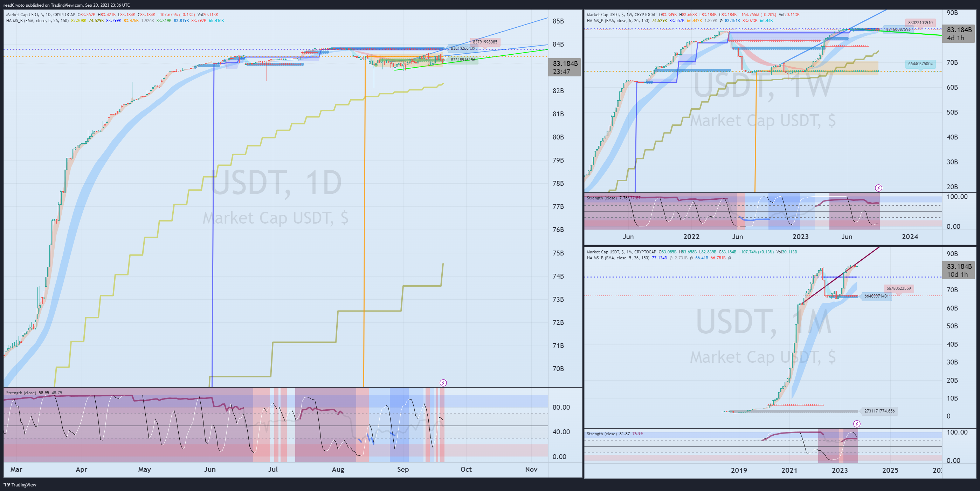
Task: Click the 2025 label on the 1M time axis
Action: 890,470
